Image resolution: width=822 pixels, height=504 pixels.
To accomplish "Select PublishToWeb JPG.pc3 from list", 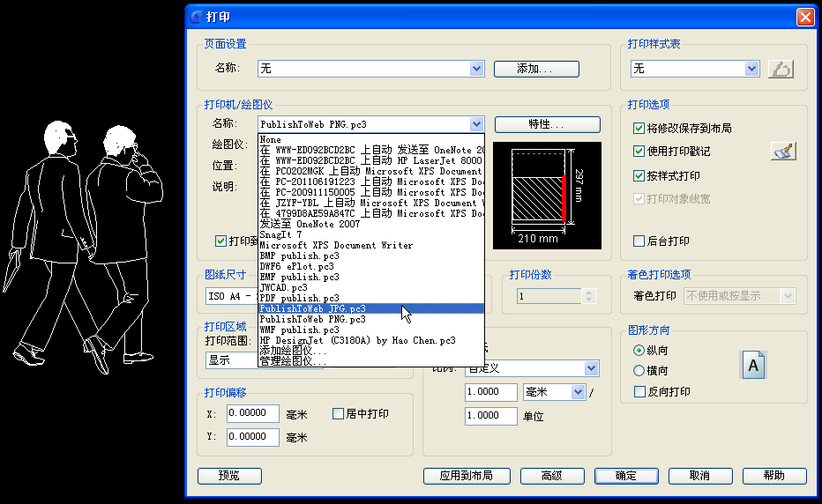I will [x=313, y=309].
